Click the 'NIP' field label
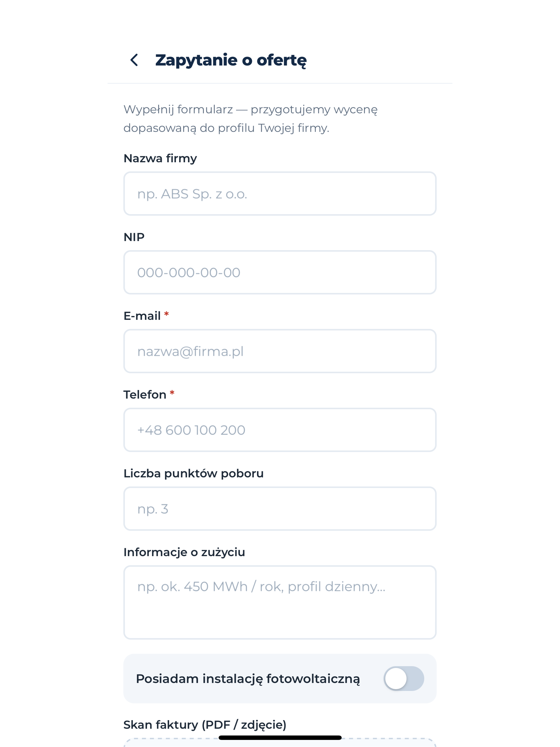The image size is (560, 747). (134, 237)
